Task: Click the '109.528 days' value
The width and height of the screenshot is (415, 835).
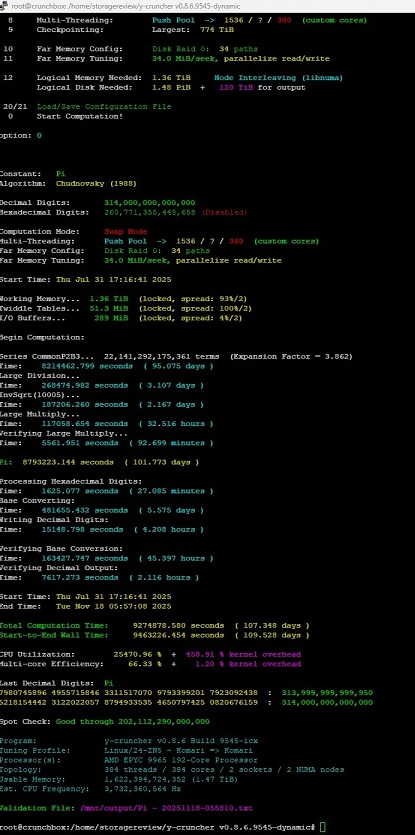Action: [273, 635]
